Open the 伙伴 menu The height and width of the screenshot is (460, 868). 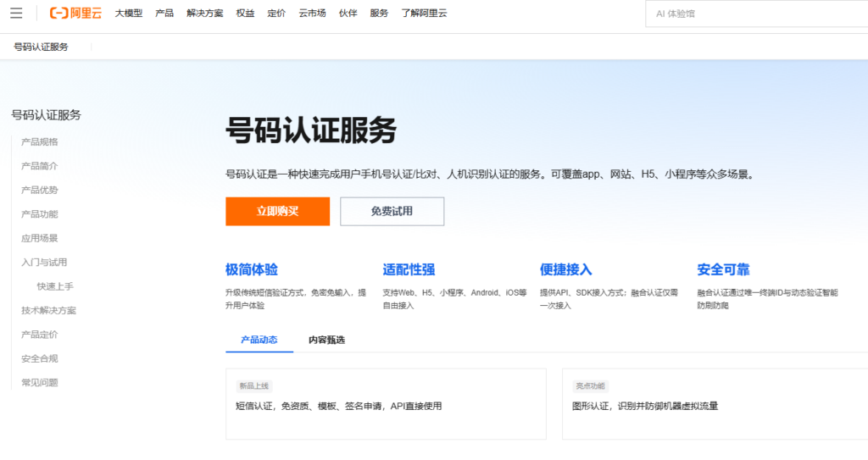click(348, 14)
